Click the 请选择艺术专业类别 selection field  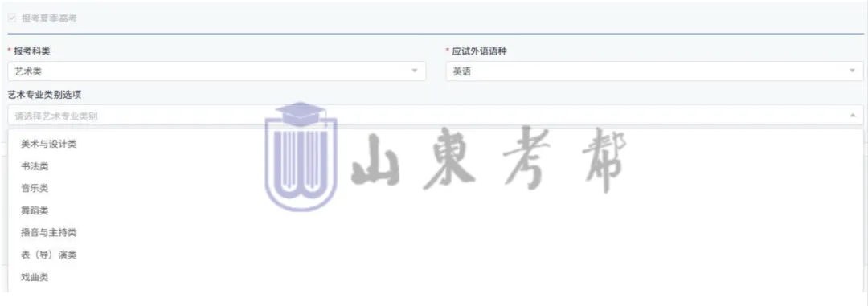coord(436,116)
